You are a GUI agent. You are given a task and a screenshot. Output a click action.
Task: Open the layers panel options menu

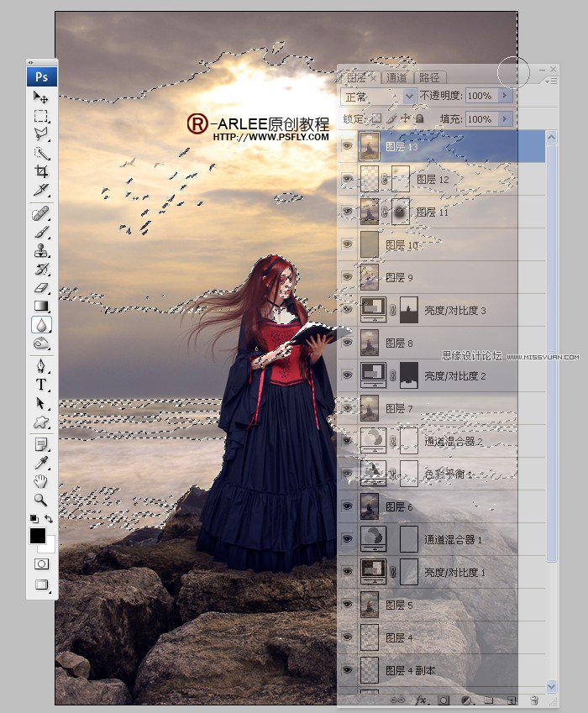coord(551,81)
